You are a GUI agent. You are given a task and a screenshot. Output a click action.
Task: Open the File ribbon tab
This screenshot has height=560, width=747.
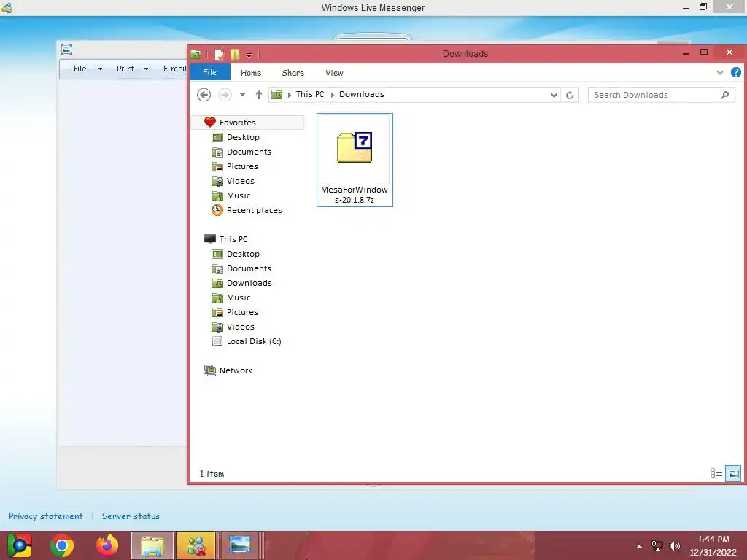[x=209, y=72]
